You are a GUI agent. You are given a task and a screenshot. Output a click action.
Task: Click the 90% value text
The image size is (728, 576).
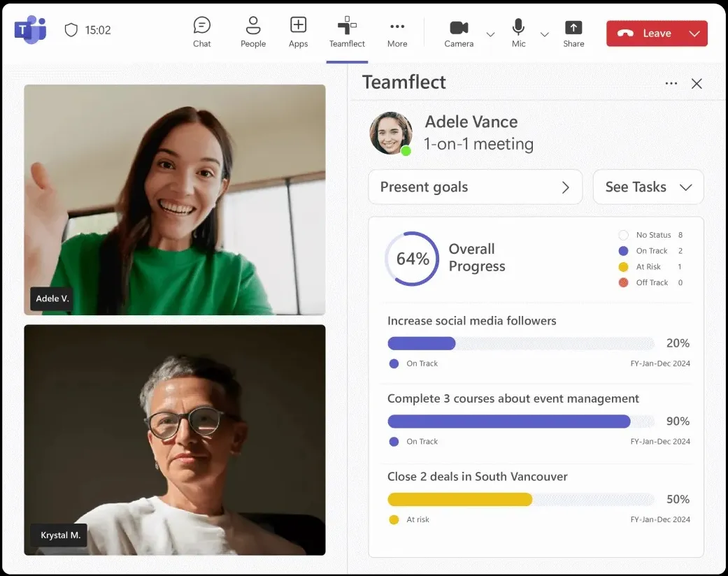point(678,421)
